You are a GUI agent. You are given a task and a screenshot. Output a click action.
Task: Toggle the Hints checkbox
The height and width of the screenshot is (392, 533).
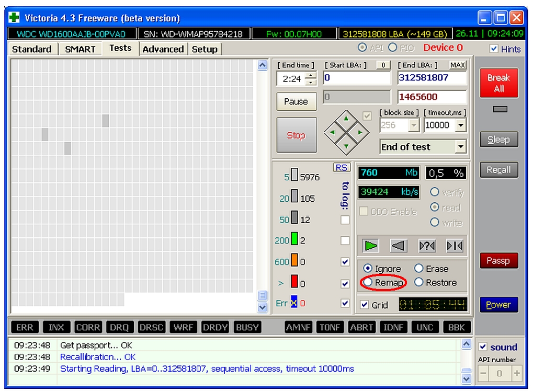tap(494, 49)
